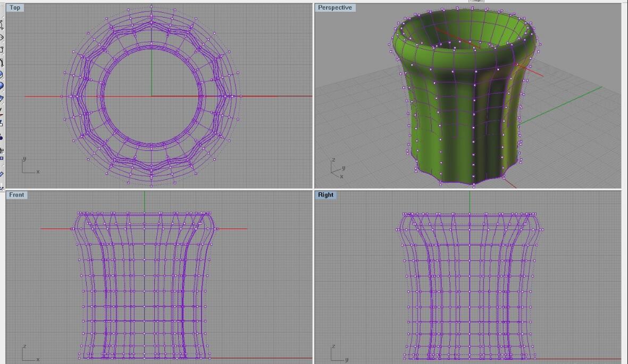Select the blue diagonal ruler tool icon
The height and width of the screenshot is (364, 628).
[x=2, y=174]
